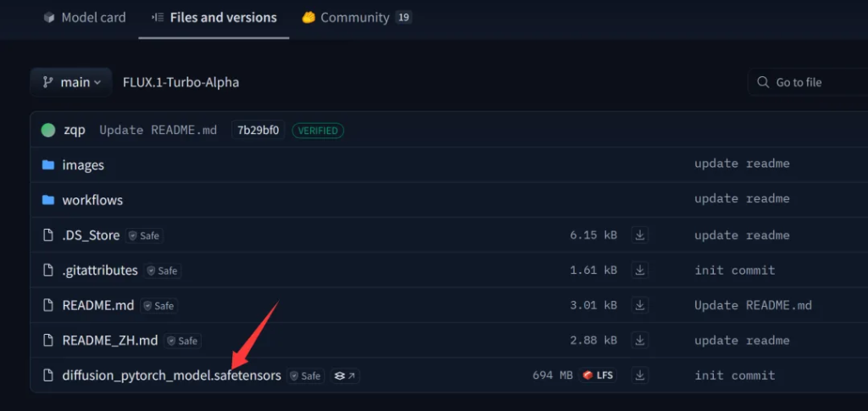Click the Files and versions list icon
Viewport: 868px width, 411px height.
coord(157,18)
